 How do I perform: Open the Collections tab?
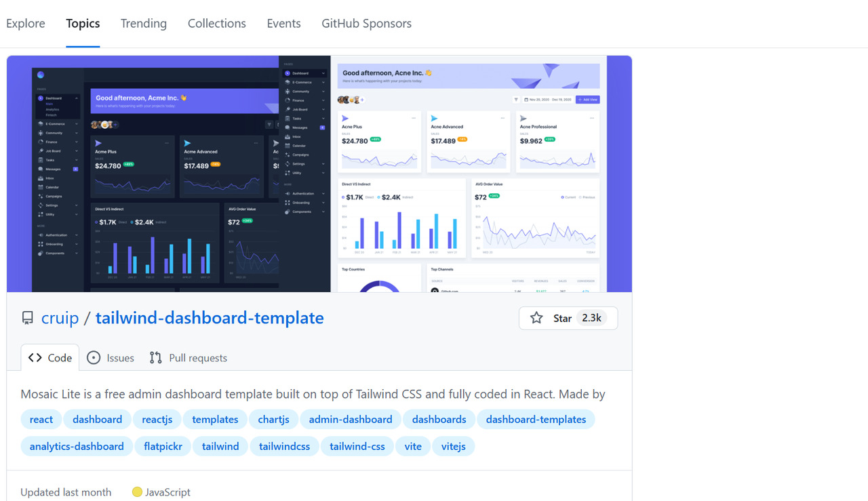click(217, 23)
